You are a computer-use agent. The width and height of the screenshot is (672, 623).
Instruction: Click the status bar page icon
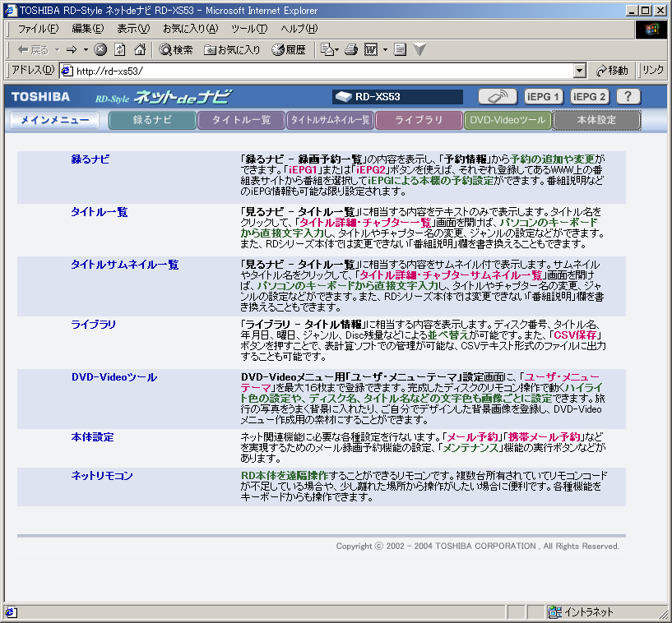[12, 612]
